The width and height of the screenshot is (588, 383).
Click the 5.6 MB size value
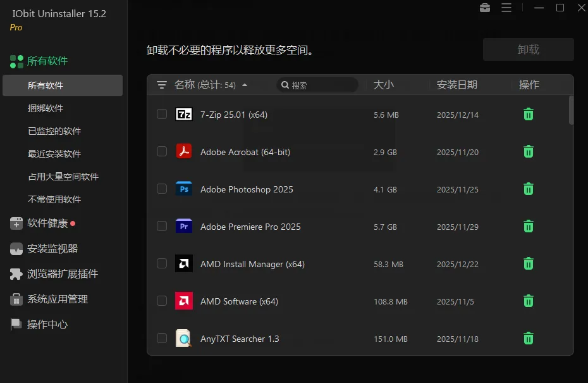[x=386, y=115]
